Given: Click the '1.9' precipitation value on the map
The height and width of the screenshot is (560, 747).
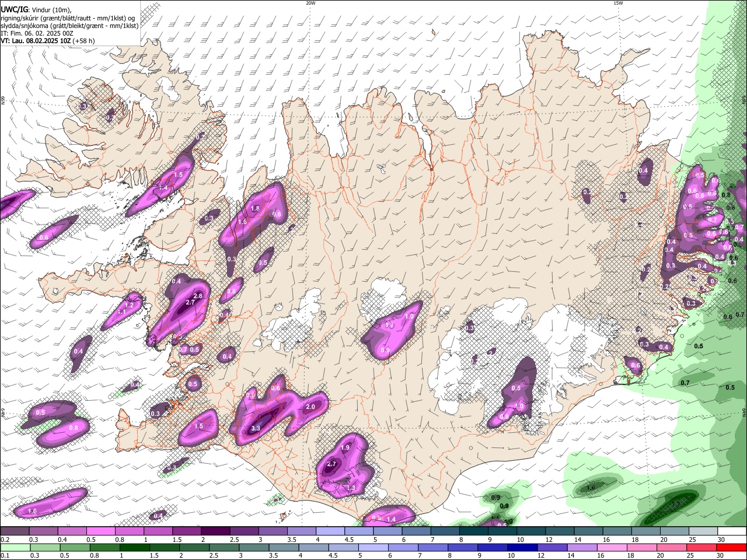Looking at the screenshot, I should (x=345, y=448).
